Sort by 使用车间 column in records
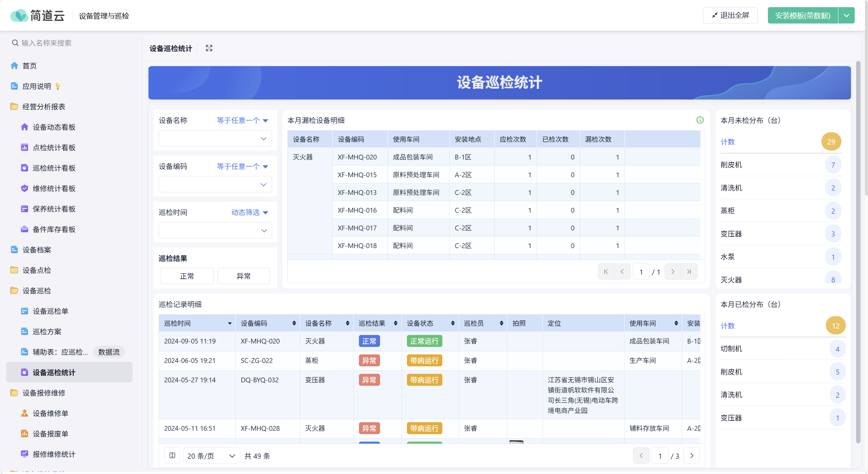 [676, 323]
